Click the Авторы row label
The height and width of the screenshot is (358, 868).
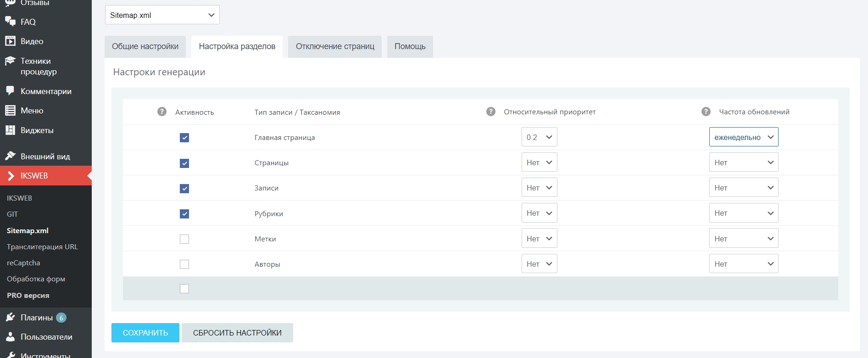[x=267, y=264]
